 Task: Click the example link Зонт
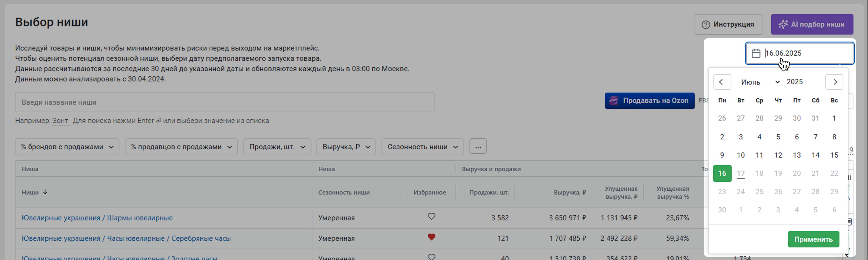coord(60,121)
